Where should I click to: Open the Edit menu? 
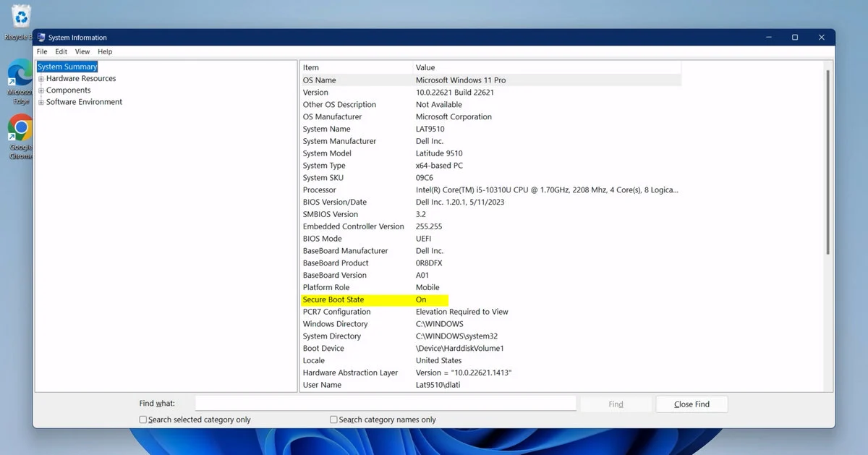point(61,52)
